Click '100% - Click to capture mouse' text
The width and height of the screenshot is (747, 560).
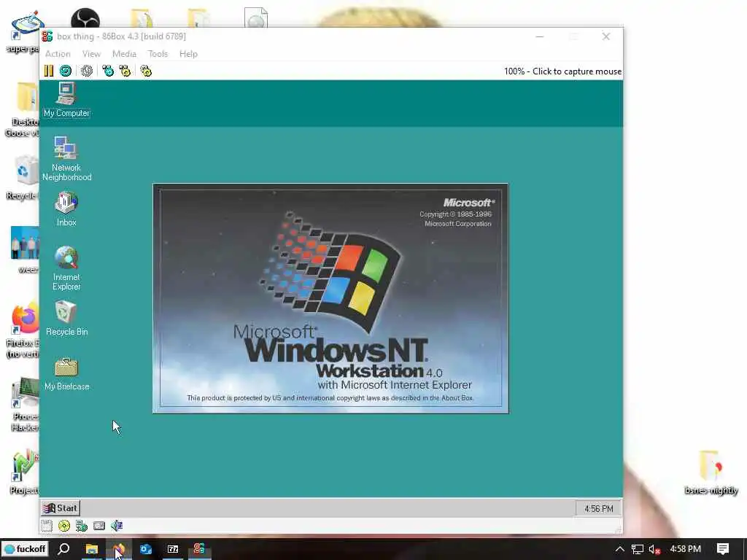click(562, 71)
